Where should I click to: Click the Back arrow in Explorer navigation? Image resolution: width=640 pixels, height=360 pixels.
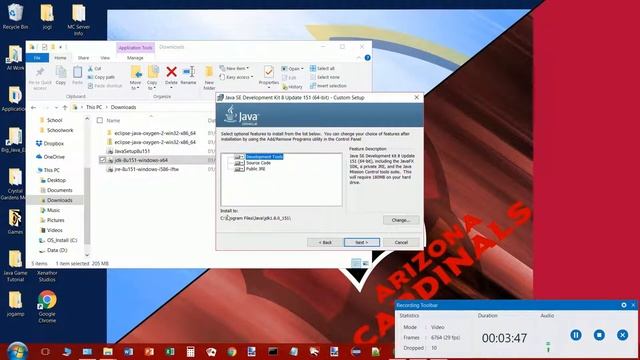click(33, 107)
